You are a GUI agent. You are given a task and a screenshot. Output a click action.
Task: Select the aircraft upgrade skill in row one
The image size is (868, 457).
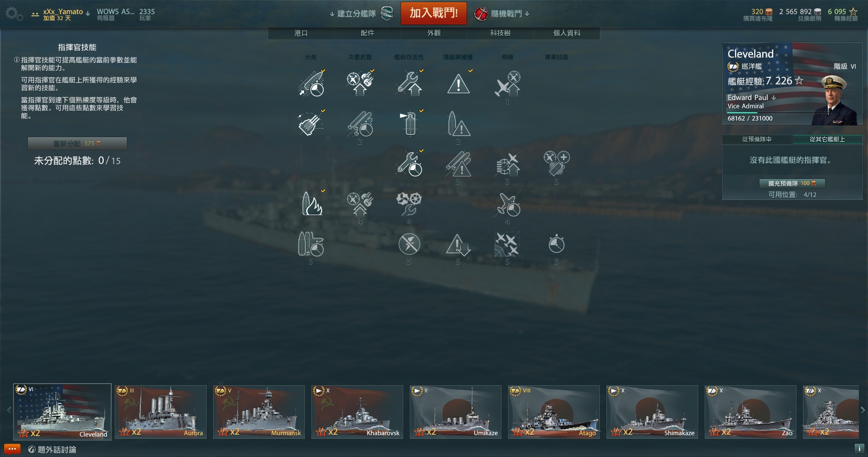508,84
